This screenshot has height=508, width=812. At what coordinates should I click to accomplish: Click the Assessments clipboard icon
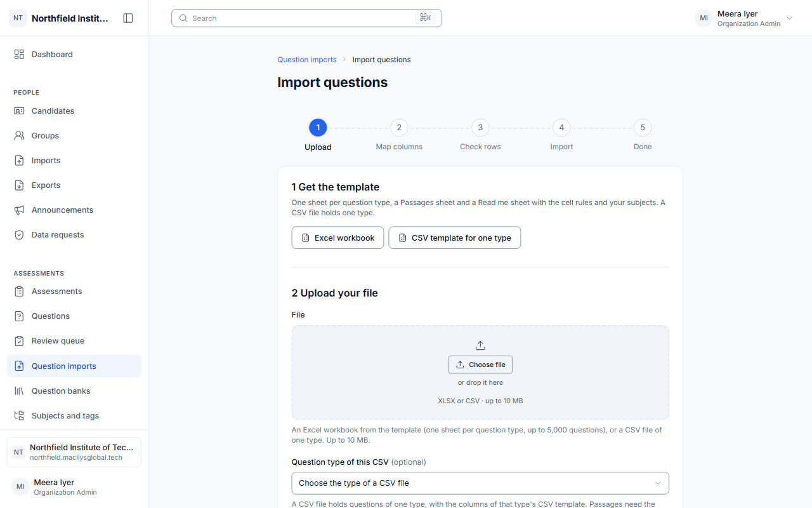tap(19, 291)
